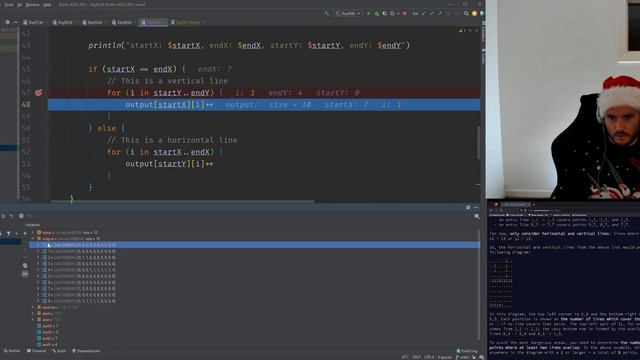This screenshot has height=360, width=640.
Task: Open debug panel settings gear
Action: tap(468, 207)
